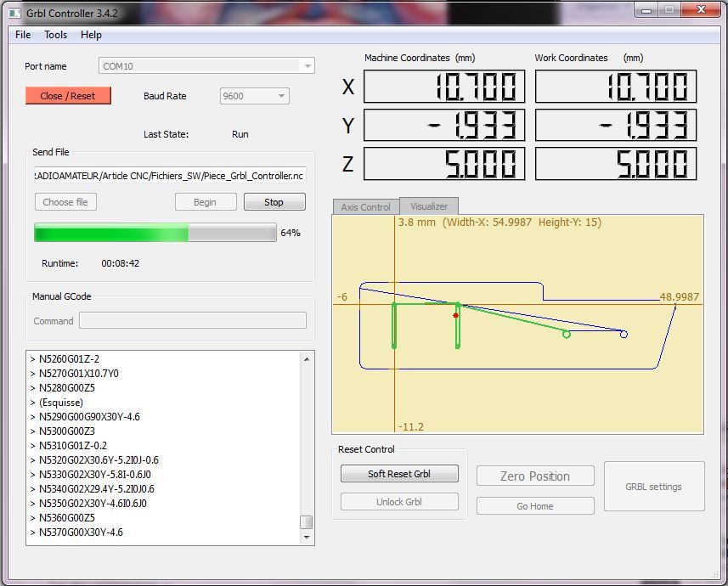The height and width of the screenshot is (586, 728).
Task: Click Soft Reset Grbl
Action: point(399,474)
